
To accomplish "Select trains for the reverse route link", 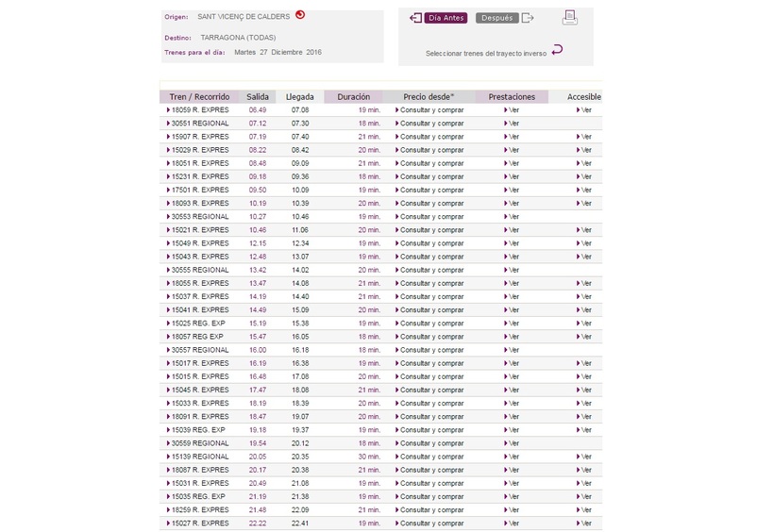I will coord(485,54).
